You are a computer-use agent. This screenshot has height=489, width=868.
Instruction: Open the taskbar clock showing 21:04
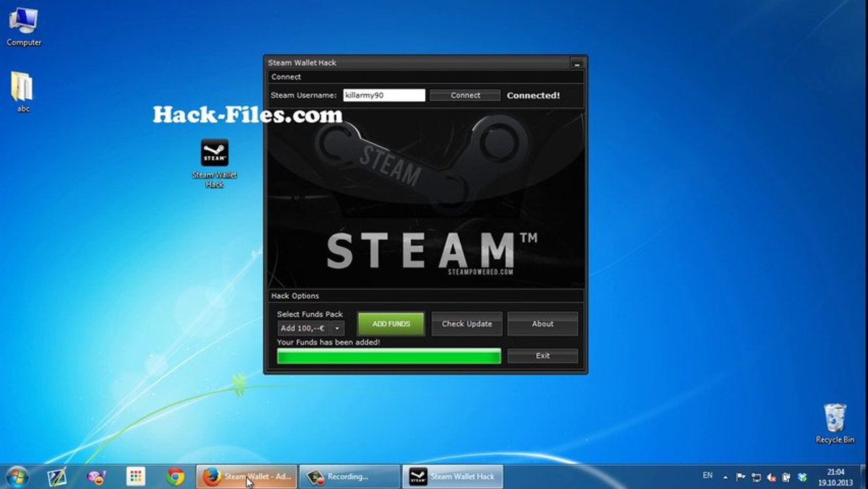(x=835, y=477)
